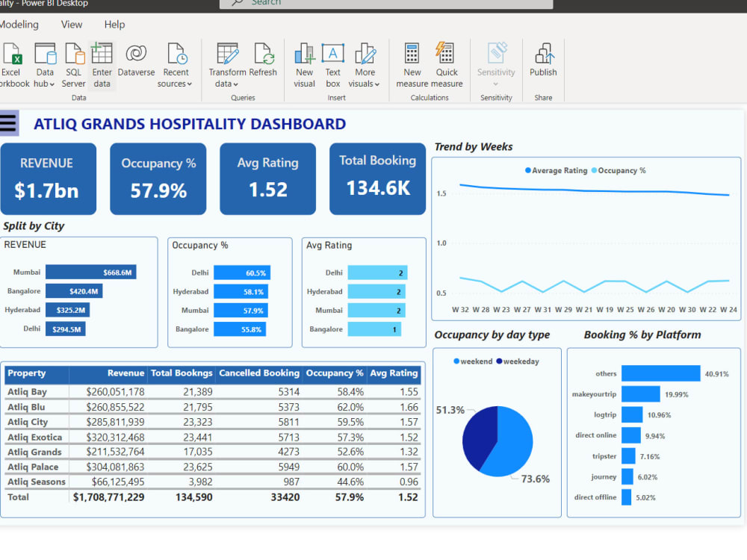Expand the Data hub dropdown
The height and width of the screenshot is (560, 747).
45,64
